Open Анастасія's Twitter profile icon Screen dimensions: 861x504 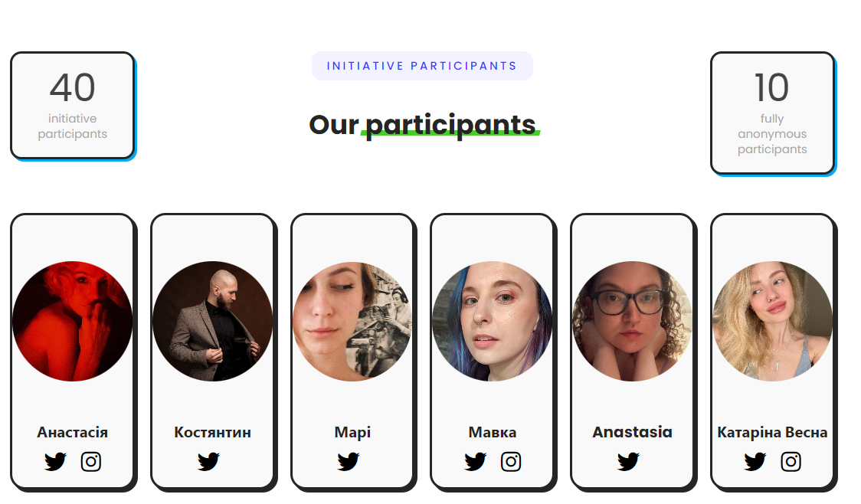tap(55, 462)
